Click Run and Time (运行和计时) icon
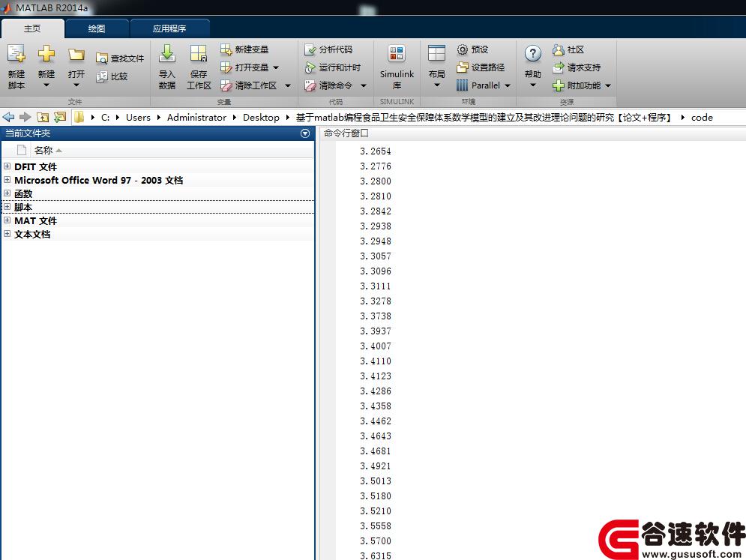746x560 pixels. (310, 67)
